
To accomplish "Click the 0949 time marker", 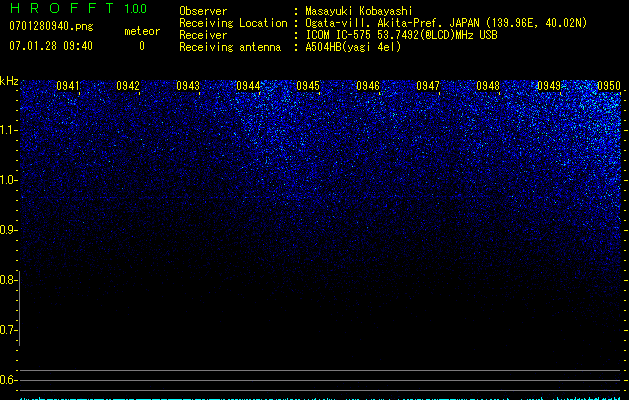I will (548, 86).
